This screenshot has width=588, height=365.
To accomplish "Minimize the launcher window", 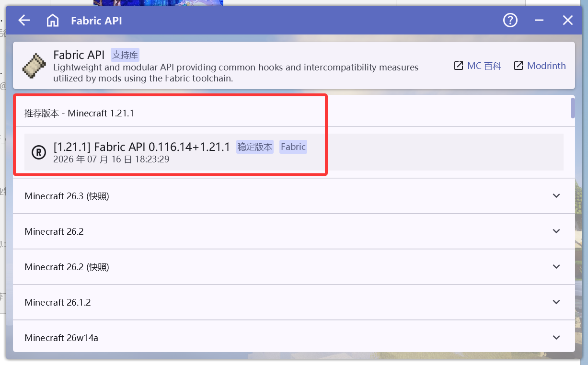I will 539,20.
